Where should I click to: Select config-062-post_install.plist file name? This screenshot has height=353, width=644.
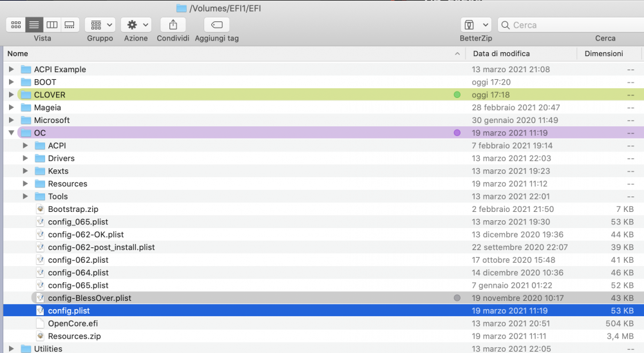102,247
